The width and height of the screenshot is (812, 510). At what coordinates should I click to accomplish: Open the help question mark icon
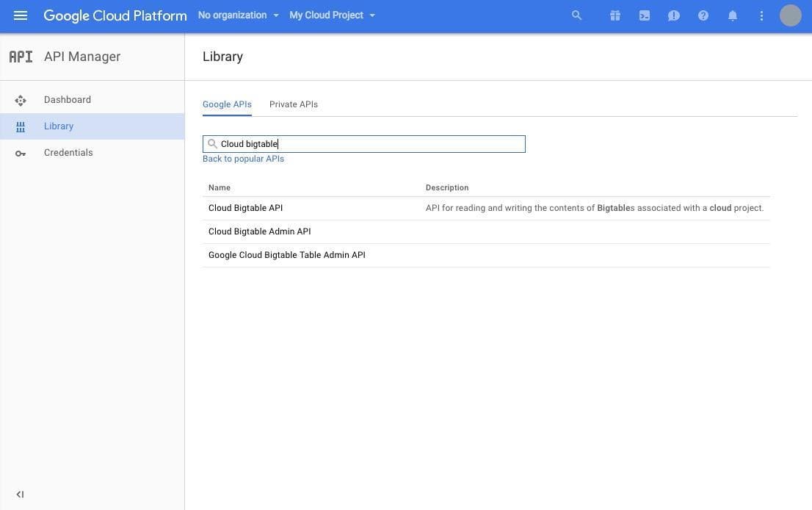coord(703,15)
